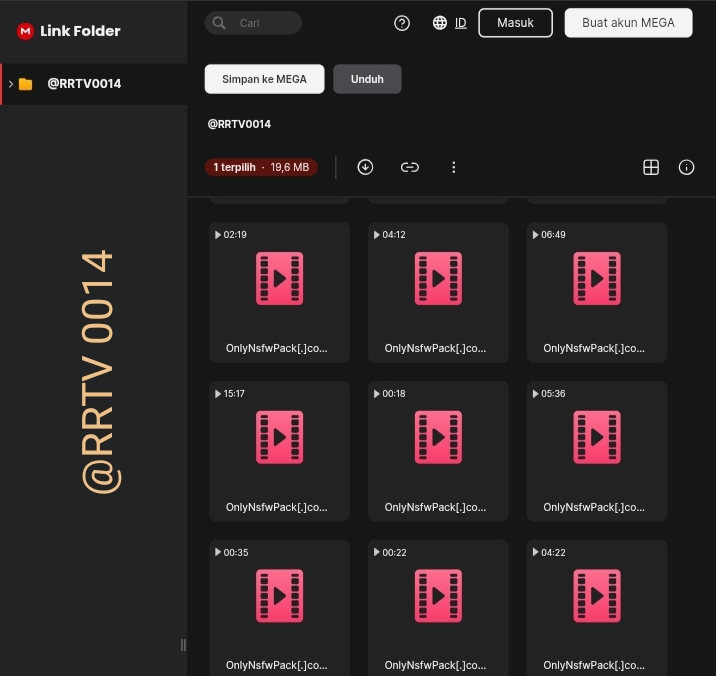Click the Link Folder heading

80,31
